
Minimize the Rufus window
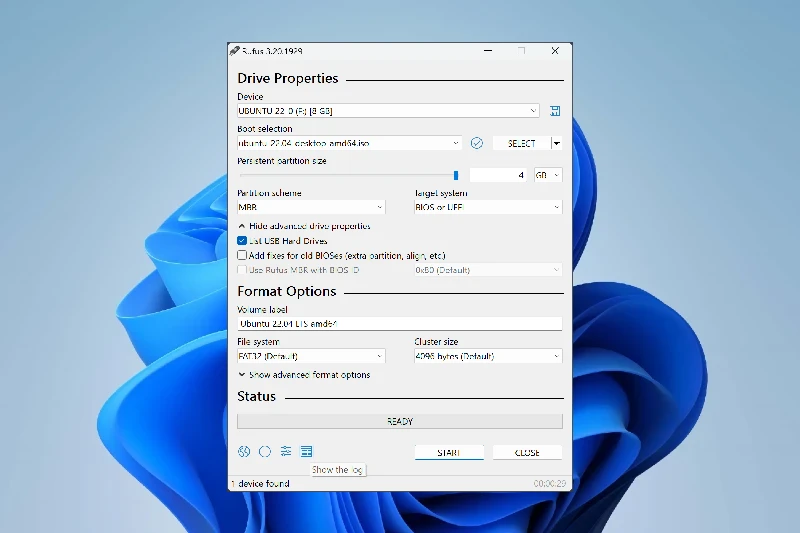coord(488,50)
